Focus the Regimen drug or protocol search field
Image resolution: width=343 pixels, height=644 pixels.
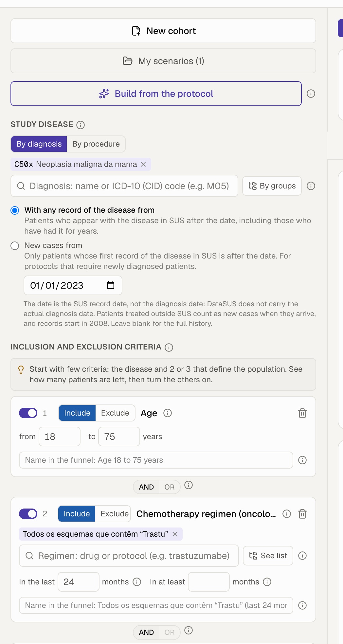click(129, 556)
